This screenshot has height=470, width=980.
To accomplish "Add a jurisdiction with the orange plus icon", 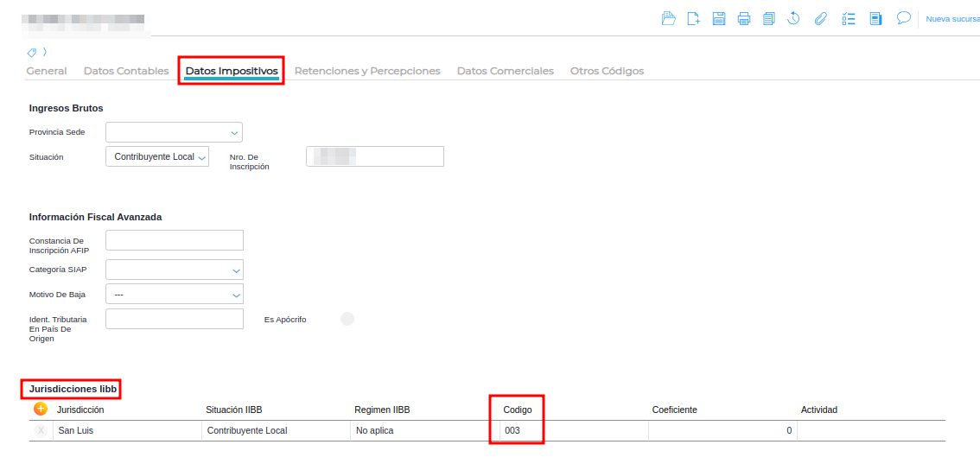I will 41,409.
